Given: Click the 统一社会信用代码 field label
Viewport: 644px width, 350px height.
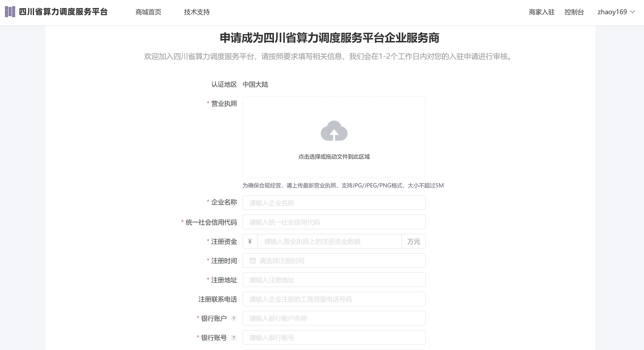Looking at the screenshot, I should pyautogui.click(x=211, y=222).
